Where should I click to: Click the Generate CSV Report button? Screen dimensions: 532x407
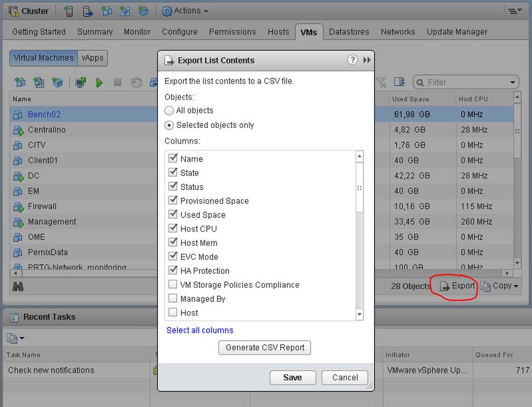point(265,348)
